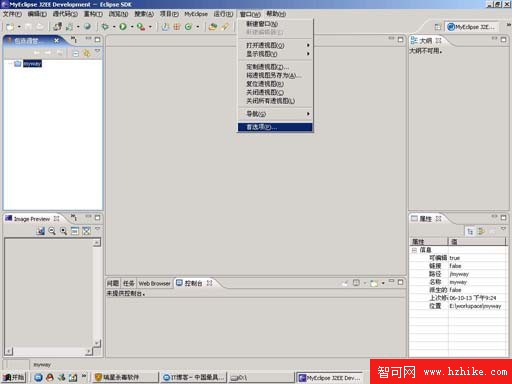512x384 pixels.
Task: Click the green Run button icon
Action: pyautogui.click(x=123, y=27)
